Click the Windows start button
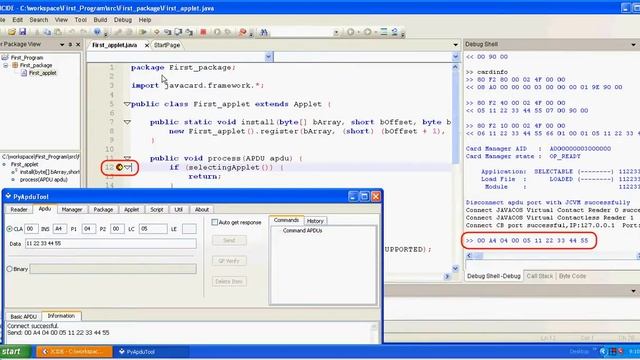 coord(14,351)
